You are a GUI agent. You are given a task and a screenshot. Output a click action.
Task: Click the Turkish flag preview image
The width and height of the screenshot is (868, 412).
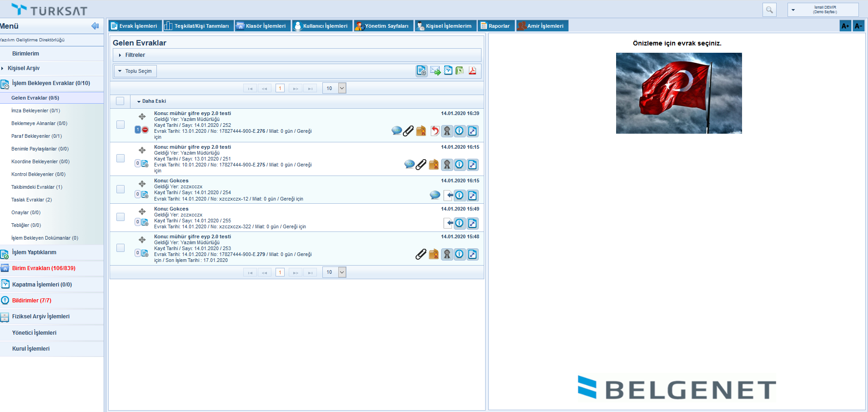click(678, 93)
